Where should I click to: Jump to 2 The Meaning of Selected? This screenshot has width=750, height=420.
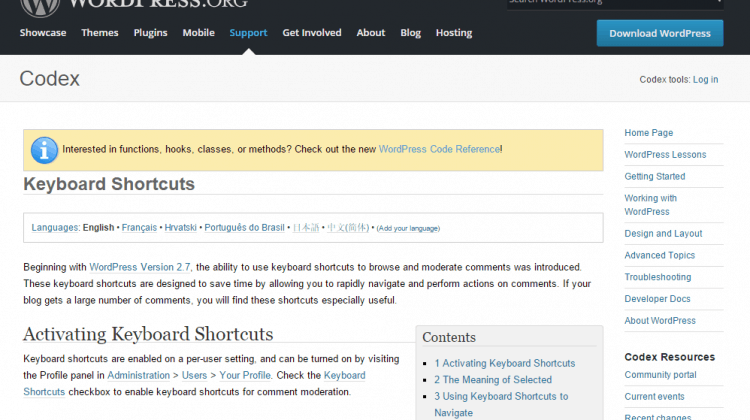493,379
